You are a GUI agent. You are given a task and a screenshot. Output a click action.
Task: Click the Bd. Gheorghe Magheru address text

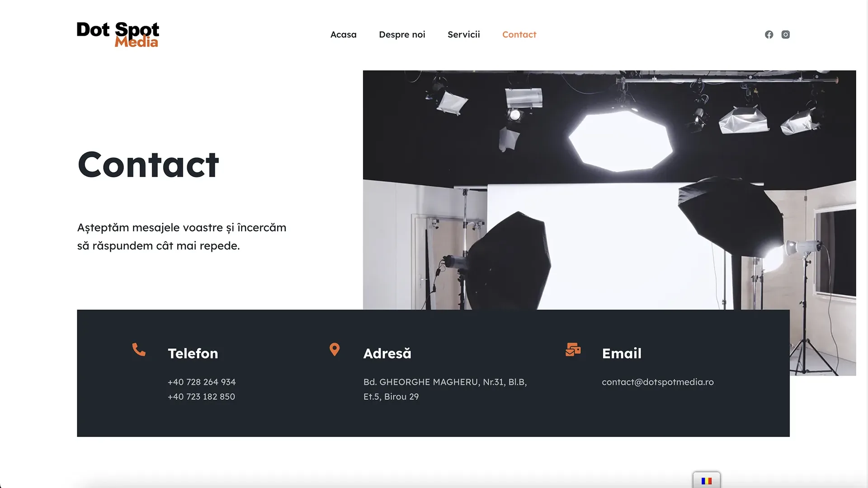(x=445, y=389)
